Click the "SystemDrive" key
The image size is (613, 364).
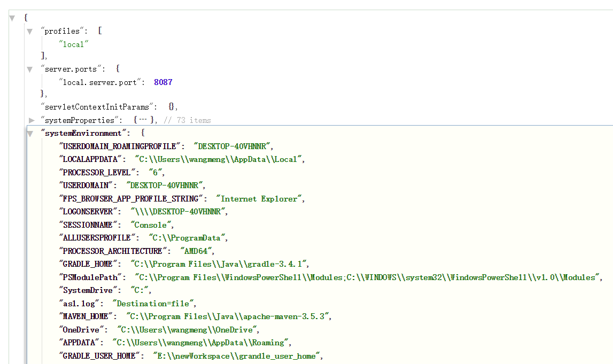[88, 290]
